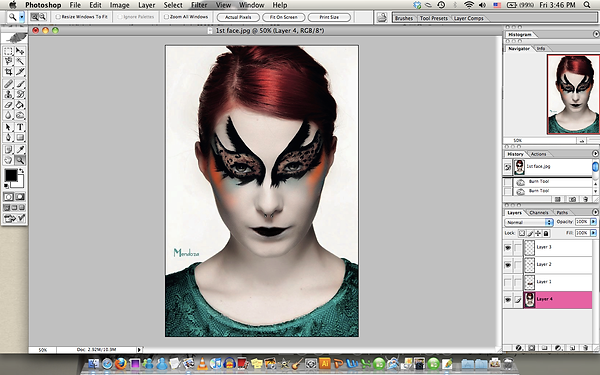Select the Burn tool in toolbox

pos(20,115)
